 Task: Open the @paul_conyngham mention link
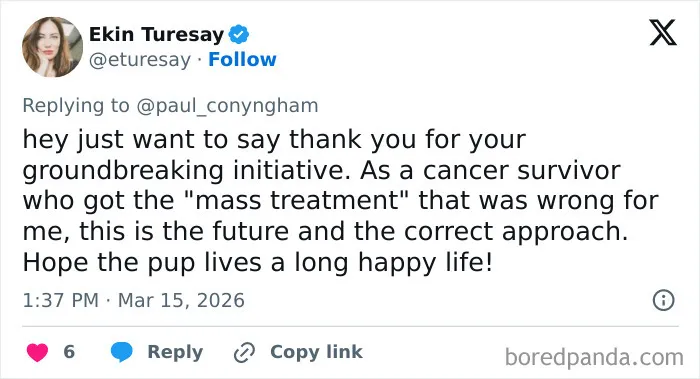click(227, 106)
